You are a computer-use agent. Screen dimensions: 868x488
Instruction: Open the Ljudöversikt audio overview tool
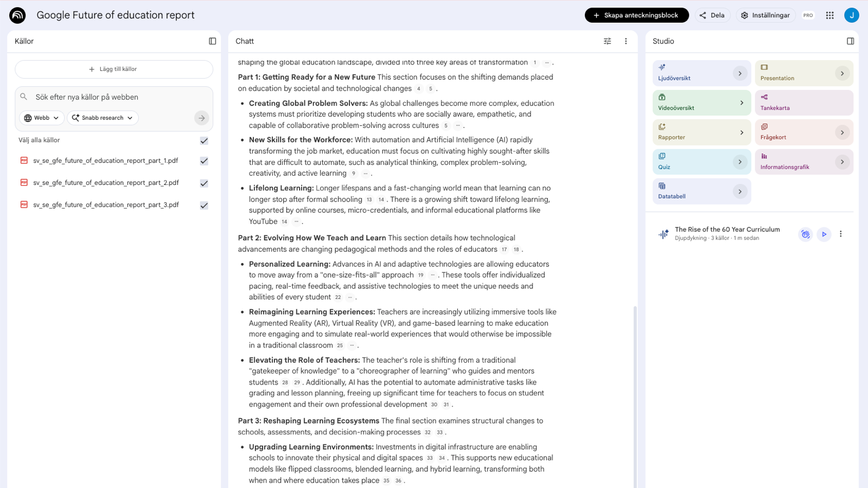(701, 73)
